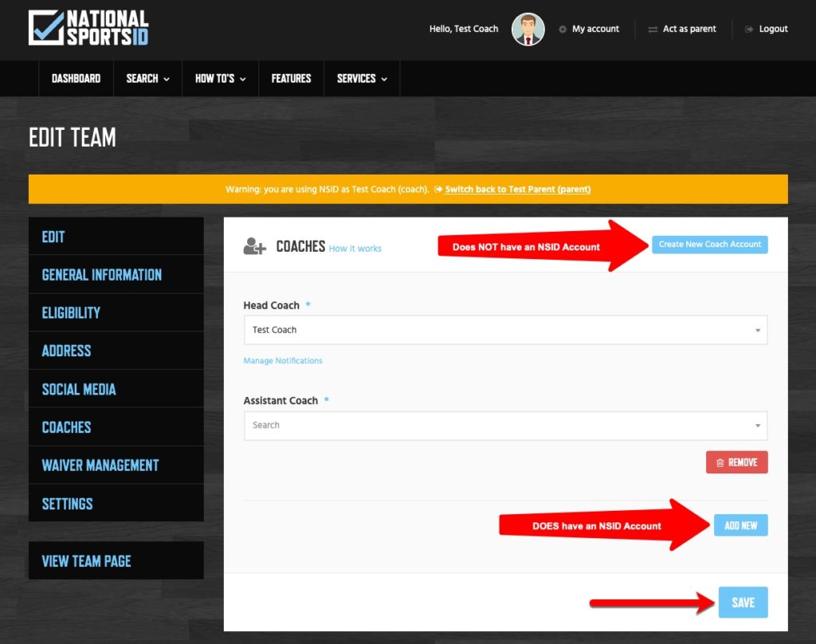
Task: Open Address sidebar section
Action: [116, 351]
